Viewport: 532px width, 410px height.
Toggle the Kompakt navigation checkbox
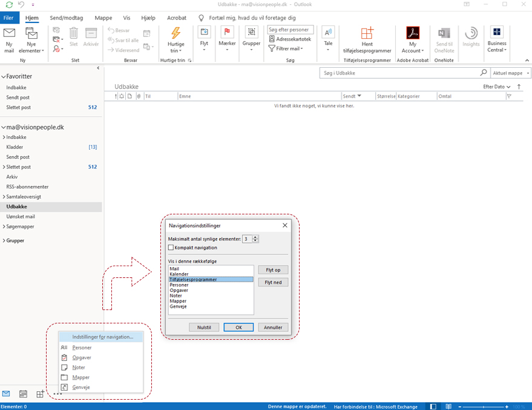pos(171,248)
